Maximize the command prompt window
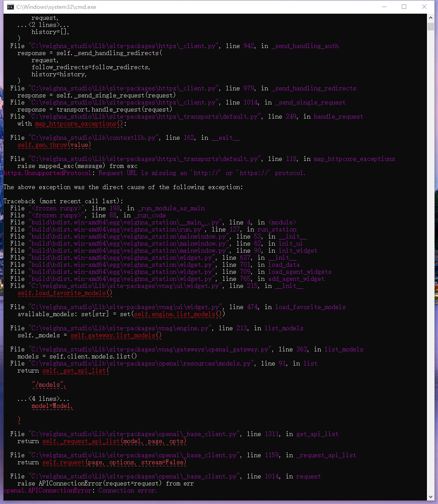Image resolution: width=438 pixels, height=504 pixels. click(x=404, y=7)
